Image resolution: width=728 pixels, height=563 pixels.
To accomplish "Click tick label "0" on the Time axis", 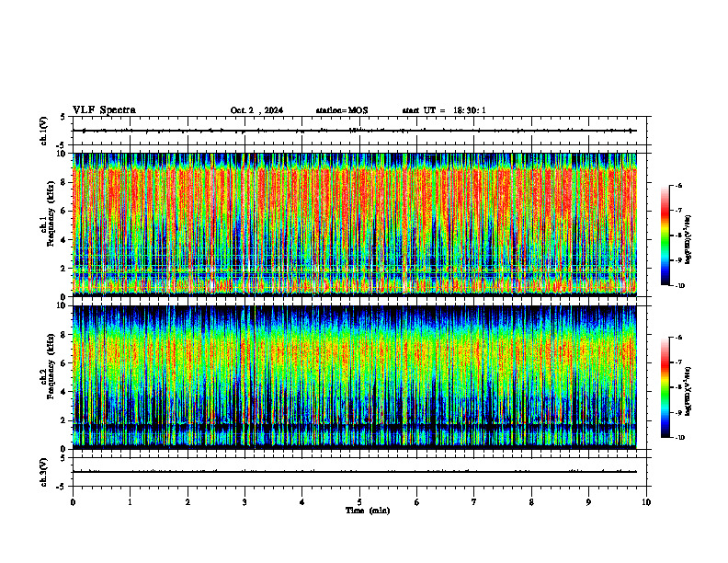I will pyautogui.click(x=73, y=502).
